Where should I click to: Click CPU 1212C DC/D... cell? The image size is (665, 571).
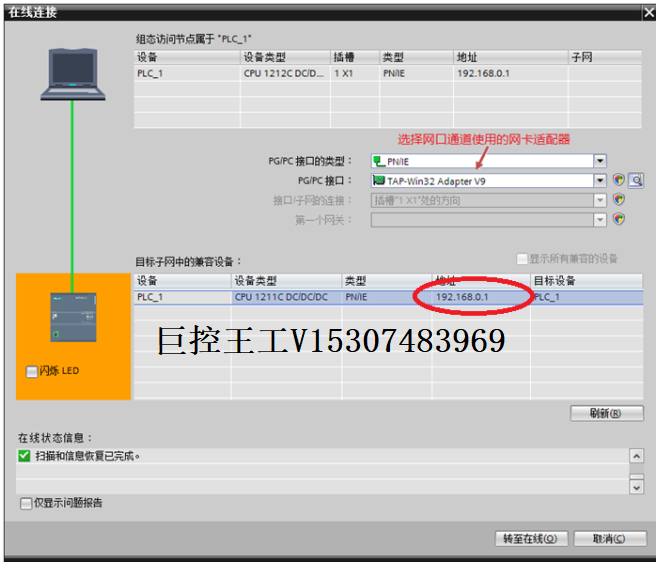[283, 73]
